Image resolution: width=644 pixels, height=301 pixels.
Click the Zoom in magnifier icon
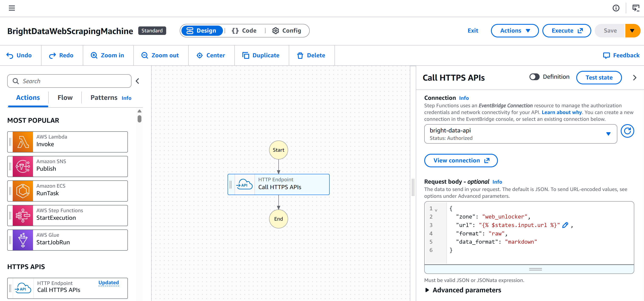pos(94,55)
